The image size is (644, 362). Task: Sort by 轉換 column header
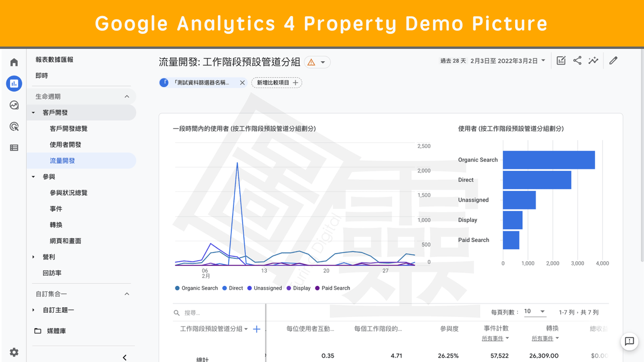[552, 328]
